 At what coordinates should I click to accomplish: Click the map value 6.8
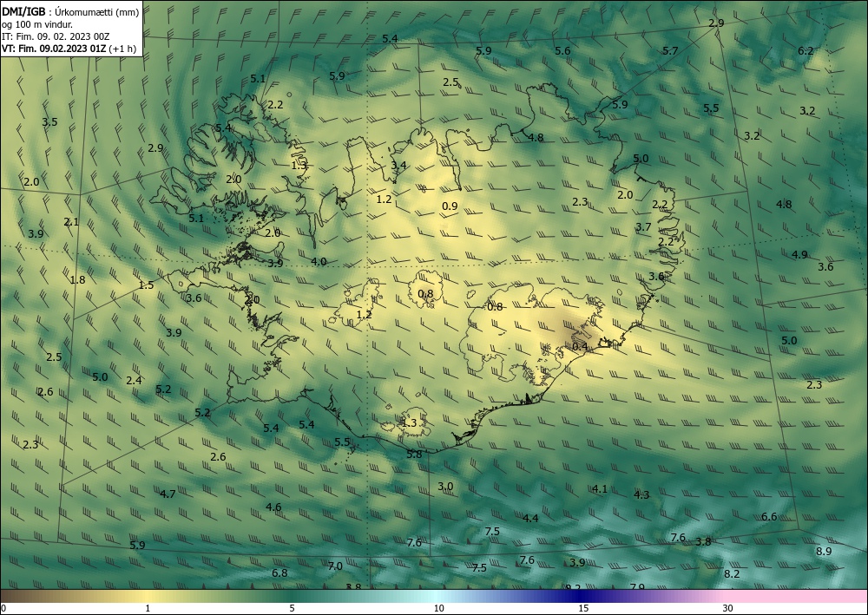click(279, 573)
